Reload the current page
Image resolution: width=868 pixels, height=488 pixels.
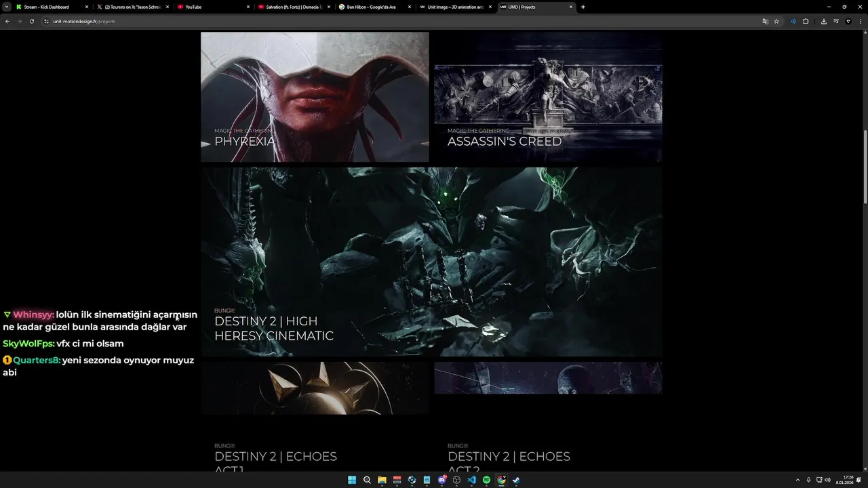tap(31, 21)
